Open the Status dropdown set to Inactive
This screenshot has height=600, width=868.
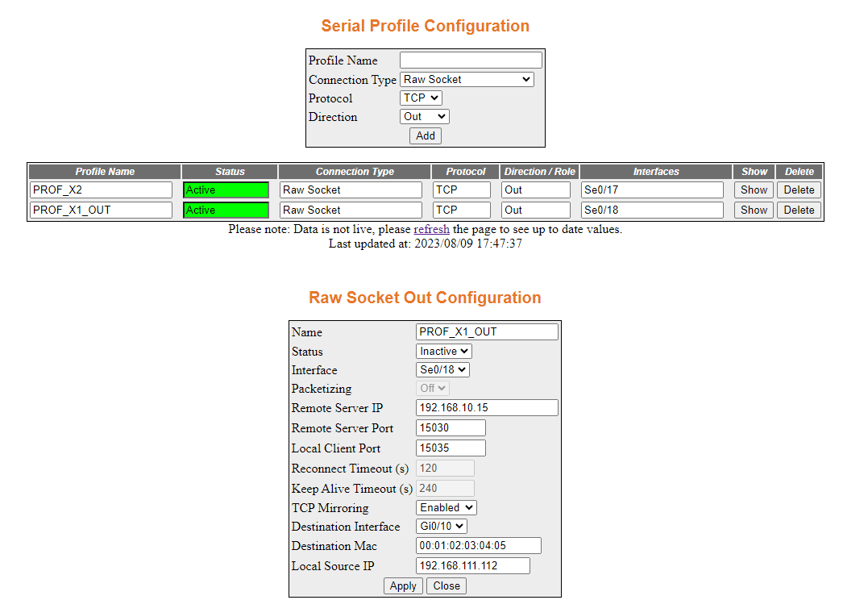[443, 351]
